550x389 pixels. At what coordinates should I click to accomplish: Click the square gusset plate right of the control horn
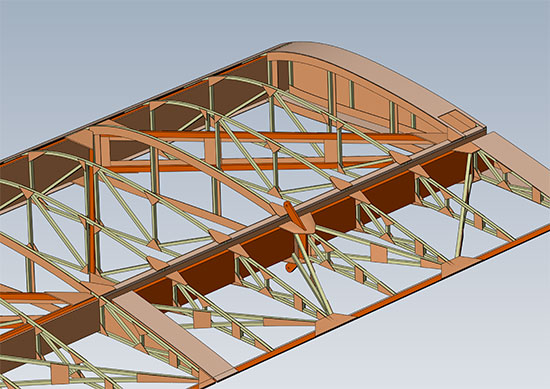coord(379,253)
